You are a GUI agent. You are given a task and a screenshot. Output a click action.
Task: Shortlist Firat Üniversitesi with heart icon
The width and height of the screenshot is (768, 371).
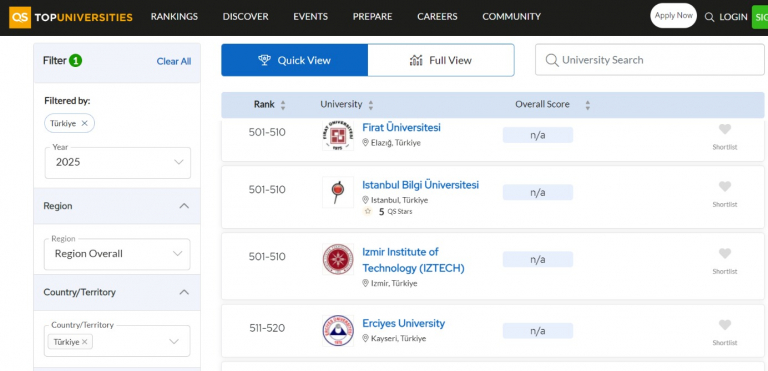724,129
